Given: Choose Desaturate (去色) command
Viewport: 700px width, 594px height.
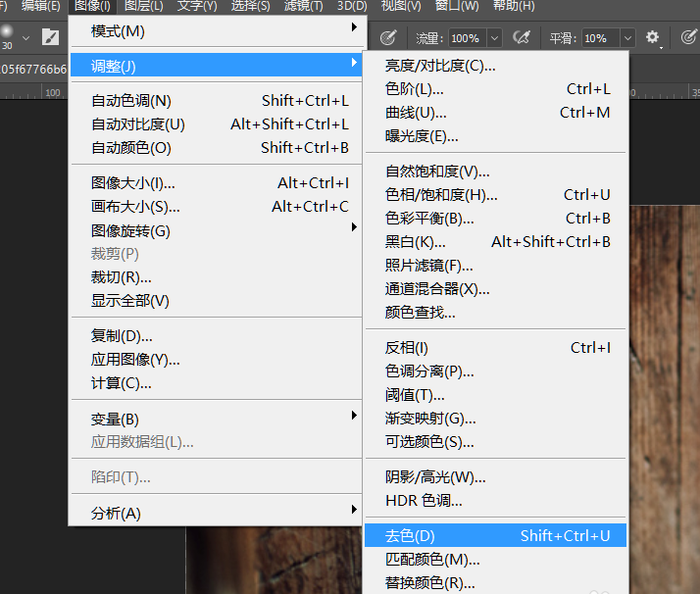Looking at the screenshot, I should coord(495,535).
